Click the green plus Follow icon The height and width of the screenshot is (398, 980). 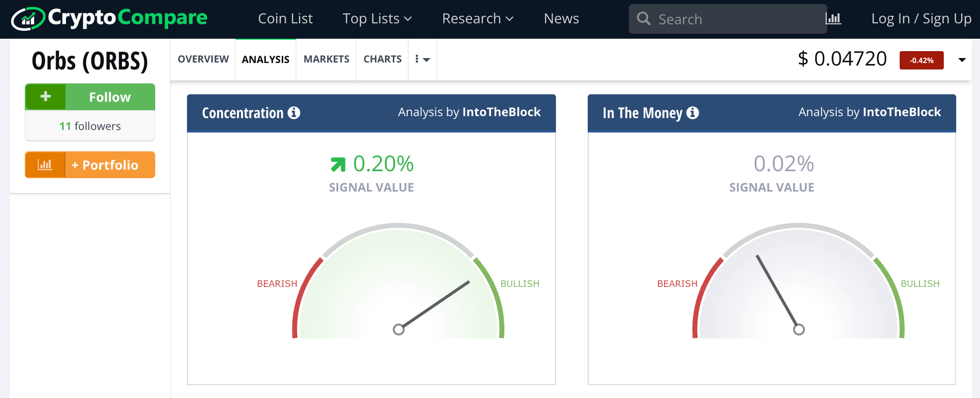tap(45, 96)
